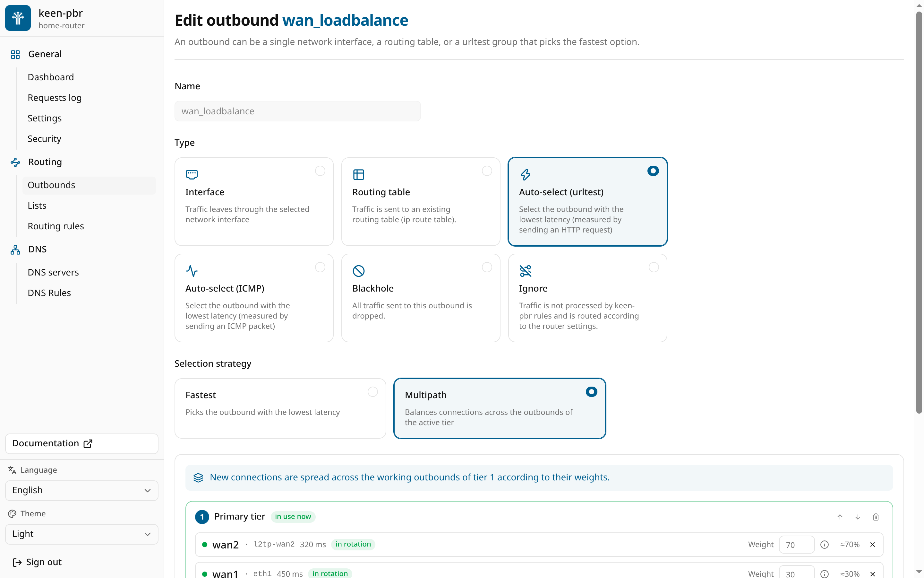The width and height of the screenshot is (924, 578).
Task: Click the urltest lightning bolt icon
Action: click(526, 175)
